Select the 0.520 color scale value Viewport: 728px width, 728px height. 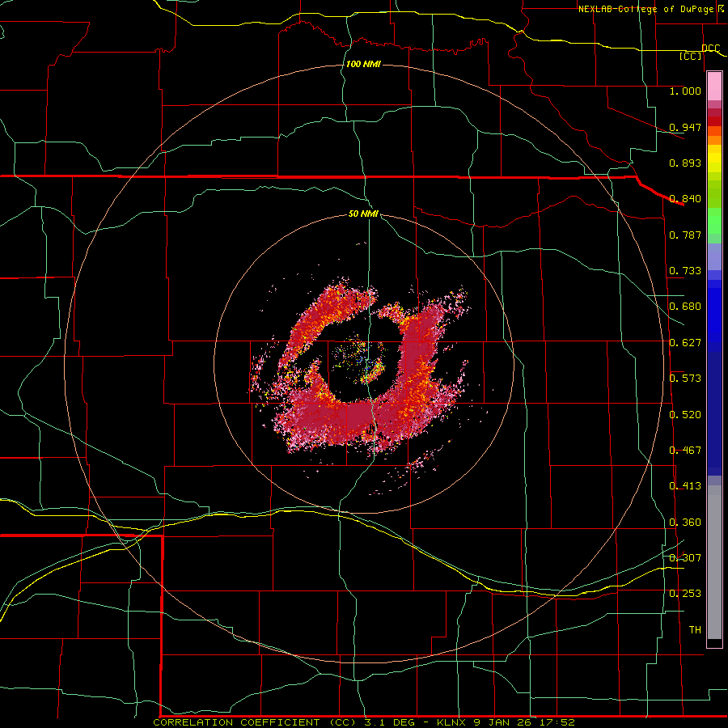click(685, 415)
